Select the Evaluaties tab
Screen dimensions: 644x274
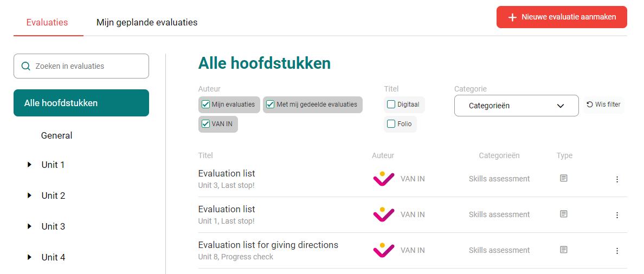point(47,23)
